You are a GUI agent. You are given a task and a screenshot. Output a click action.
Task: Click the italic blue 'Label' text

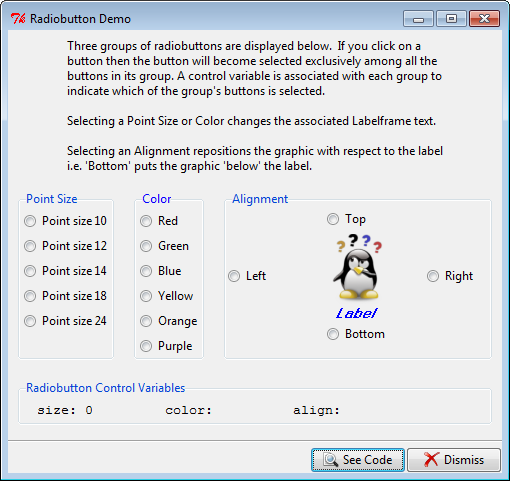pyautogui.click(x=356, y=313)
